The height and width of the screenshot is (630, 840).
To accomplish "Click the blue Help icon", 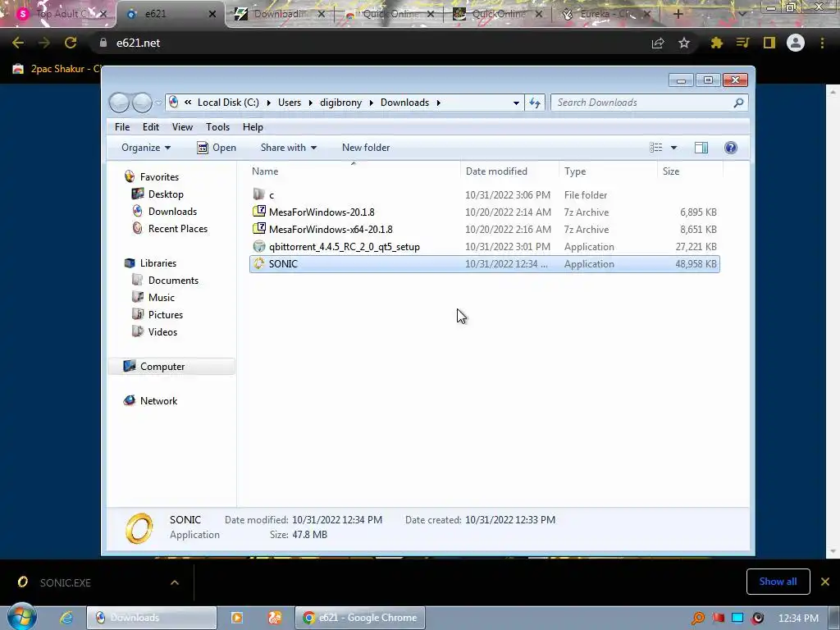I will pos(731,148).
